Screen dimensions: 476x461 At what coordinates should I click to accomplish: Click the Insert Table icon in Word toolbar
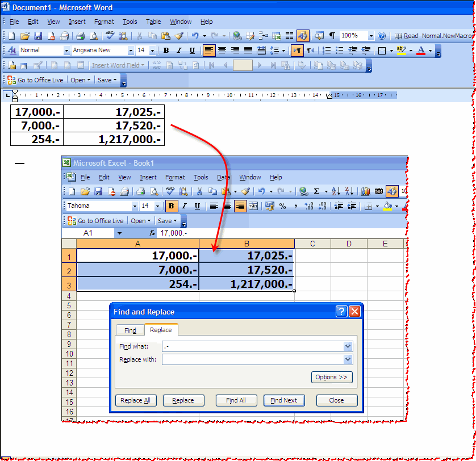tap(276, 36)
